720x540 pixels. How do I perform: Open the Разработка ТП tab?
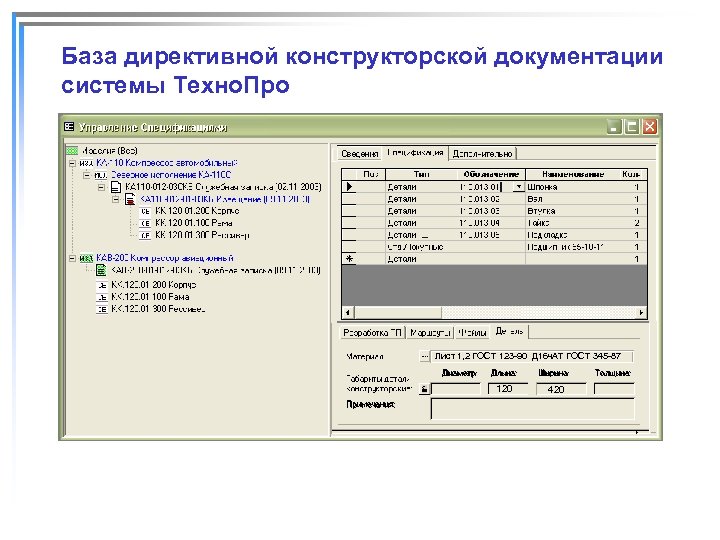coord(372,332)
